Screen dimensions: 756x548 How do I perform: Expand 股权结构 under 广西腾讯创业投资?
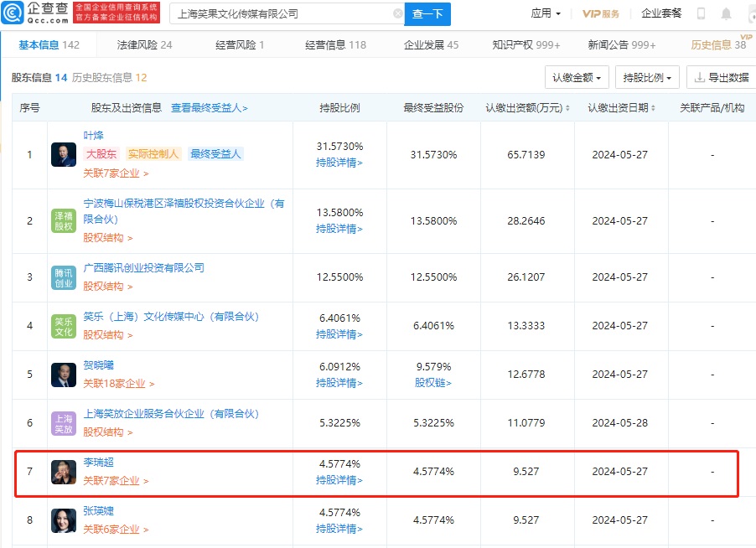pos(108,287)
